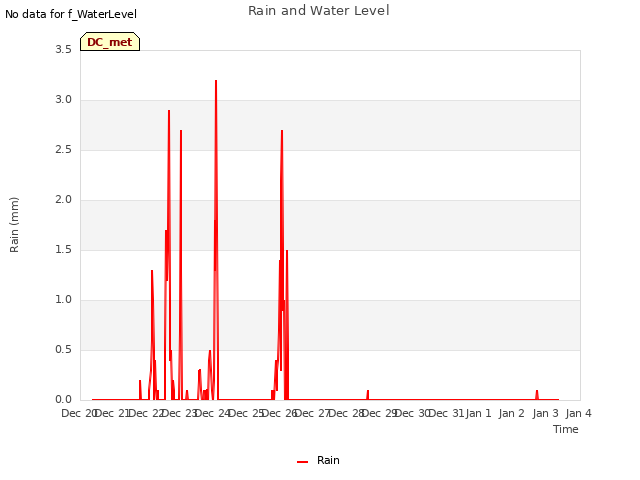Click the 2.9 mm rain peak tip
The image size is (640, 480).
pos(169,111)
